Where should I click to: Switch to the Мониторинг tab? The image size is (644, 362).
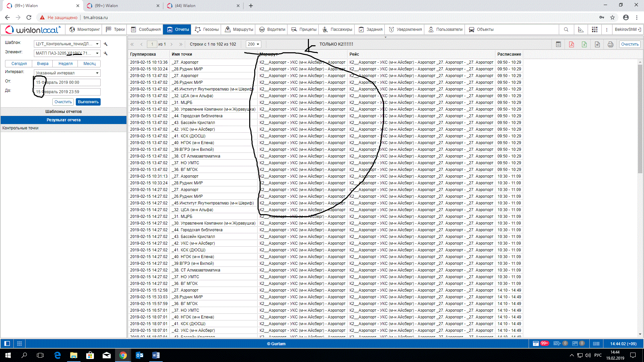pyautogui.click(x=85, y=29)
